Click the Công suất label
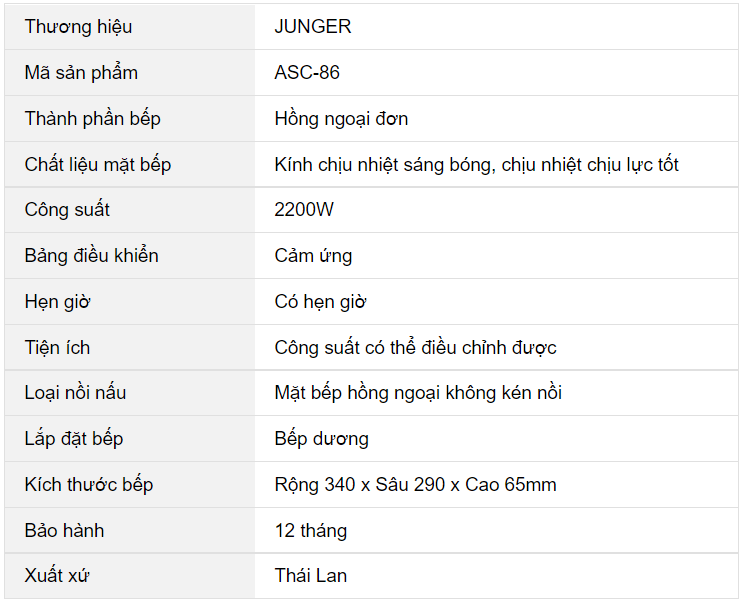The width and height of the screenshot is (744, 606). pyautogui.click(x=67, y=209)
